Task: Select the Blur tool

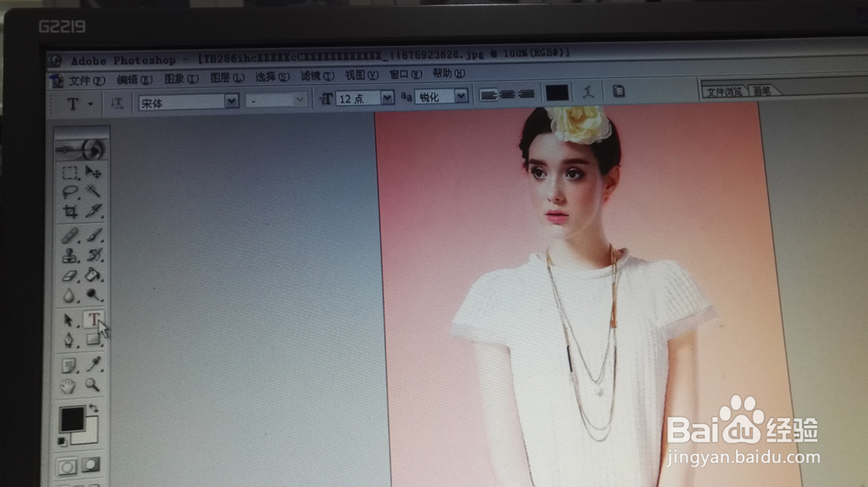Action: 69,295
